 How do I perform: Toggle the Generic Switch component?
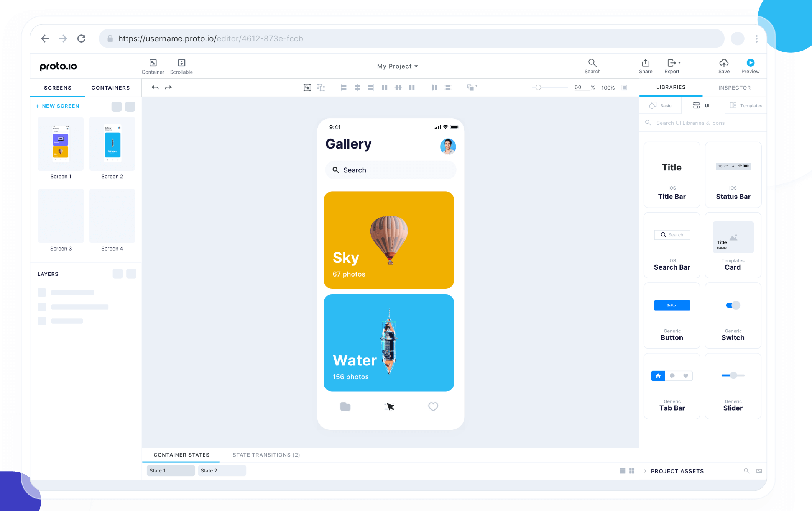point(733,305)
